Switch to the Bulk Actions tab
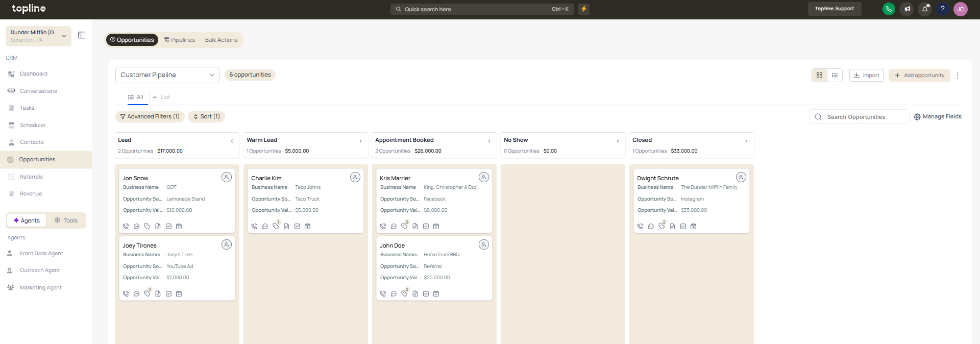Viewport: 980px width, 344px height. click(x=222, y=40)
